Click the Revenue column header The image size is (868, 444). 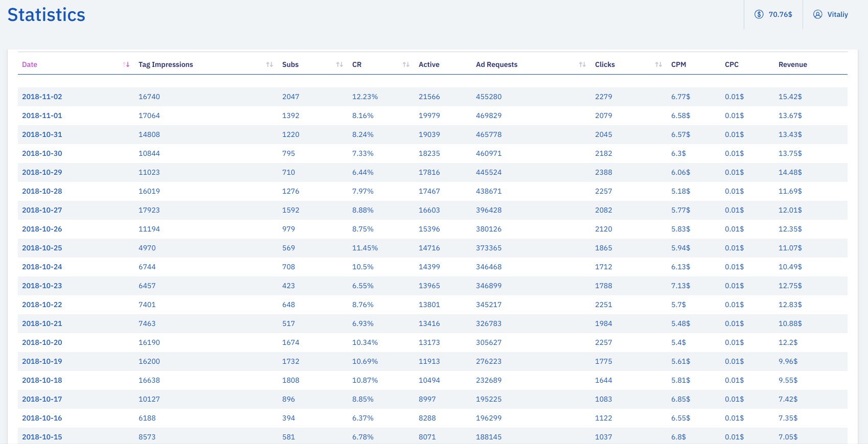793,64
